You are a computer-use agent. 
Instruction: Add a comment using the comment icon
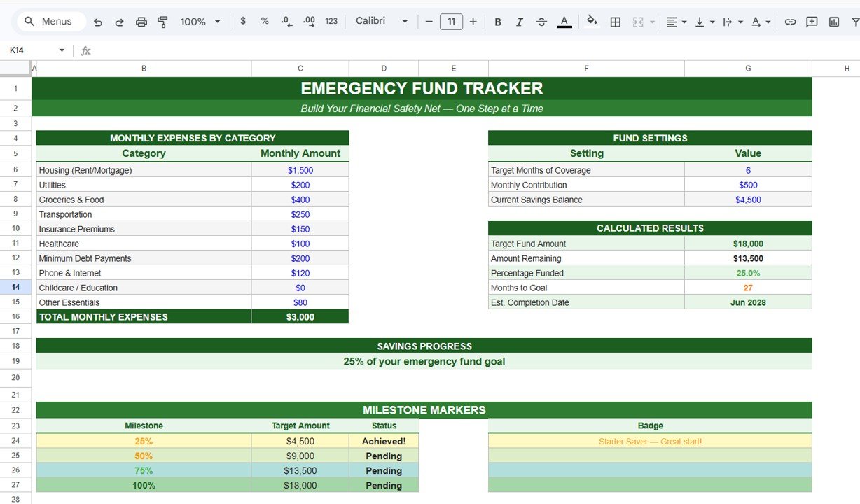[x=812, y=22]
